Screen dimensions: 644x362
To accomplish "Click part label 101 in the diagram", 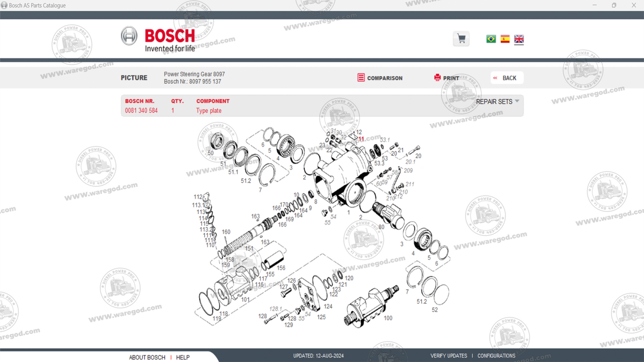I will [x=245, y=300].
